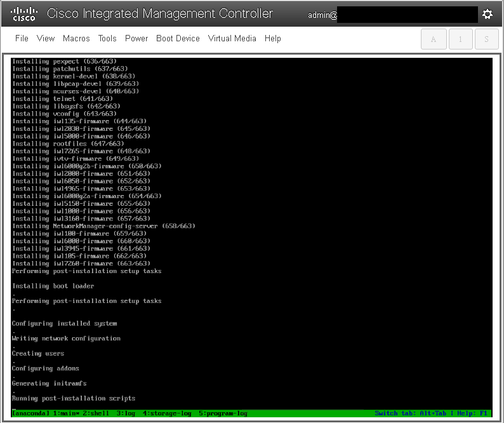This screenshot has height=423, width=504.
Task: Click the 'Switch tab: Alt+Tab' hint
Action: [x=411, y=413]
